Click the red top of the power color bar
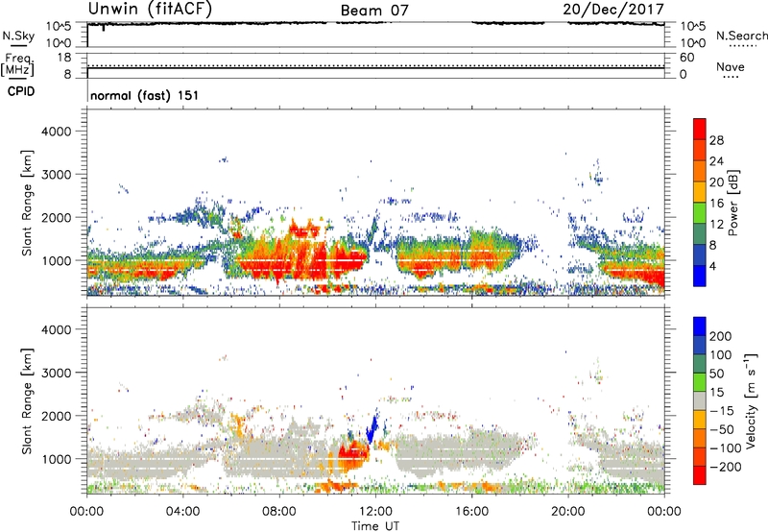768x532 pixels. click(700, 129)
